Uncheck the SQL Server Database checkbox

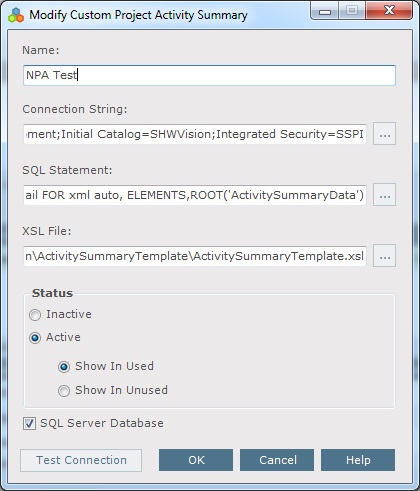click(x=29, y=423)
